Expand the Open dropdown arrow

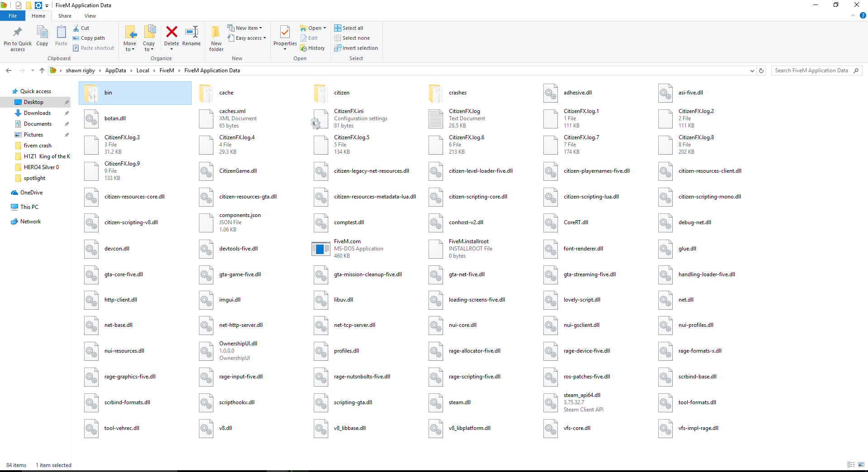pyautogui.click(x=325, y=28)
